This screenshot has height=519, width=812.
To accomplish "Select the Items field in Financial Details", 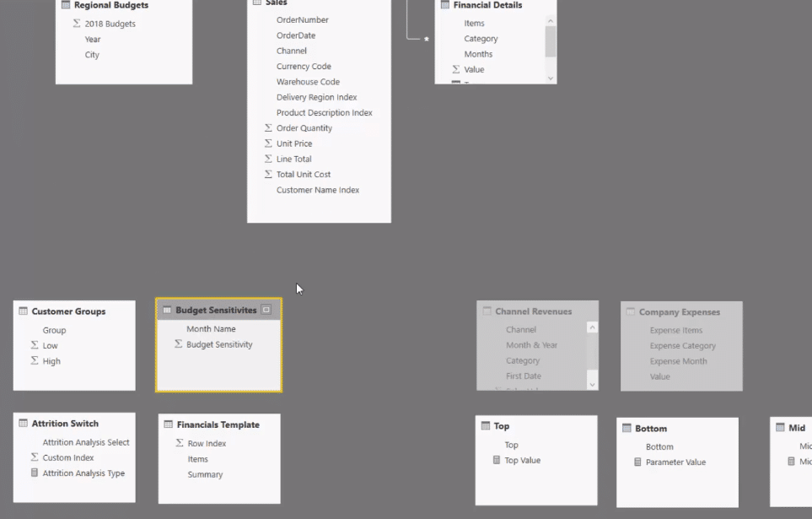I will [x=475, y=24].
